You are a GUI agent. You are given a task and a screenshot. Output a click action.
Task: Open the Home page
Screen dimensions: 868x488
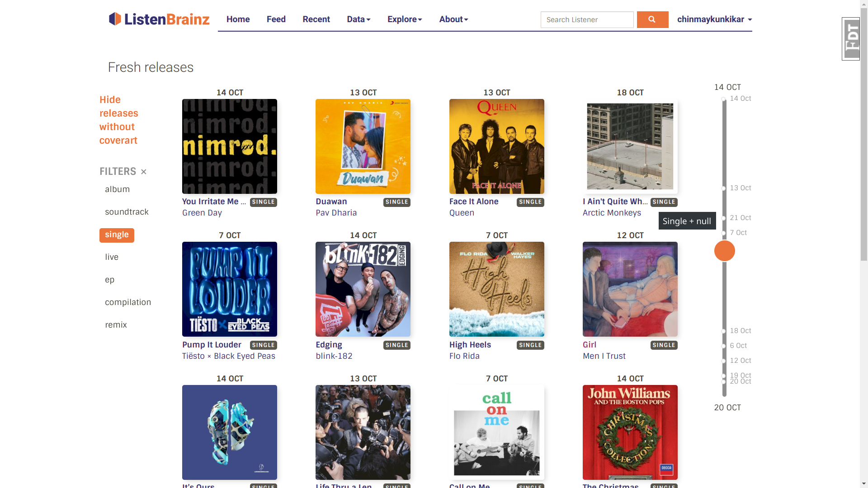(x=238, y=19)
